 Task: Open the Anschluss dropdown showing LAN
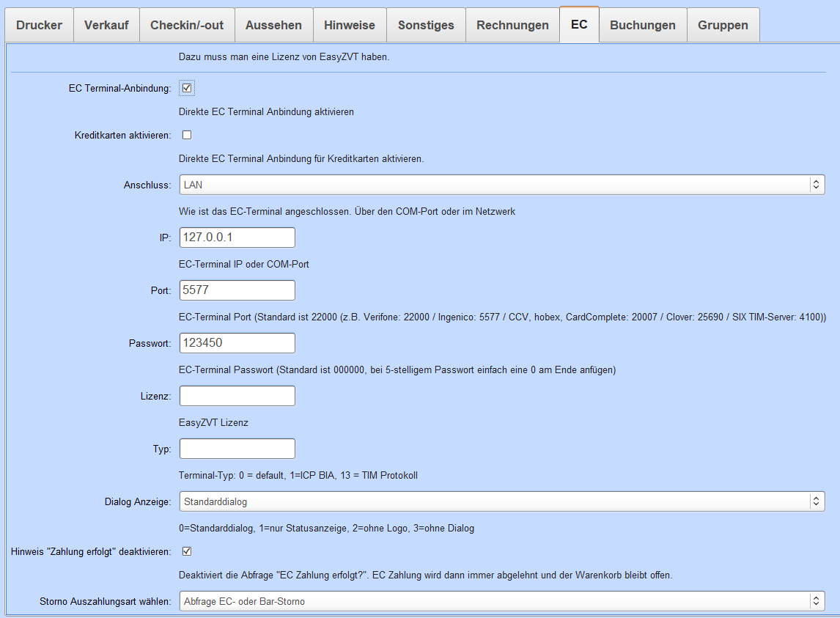501,185
